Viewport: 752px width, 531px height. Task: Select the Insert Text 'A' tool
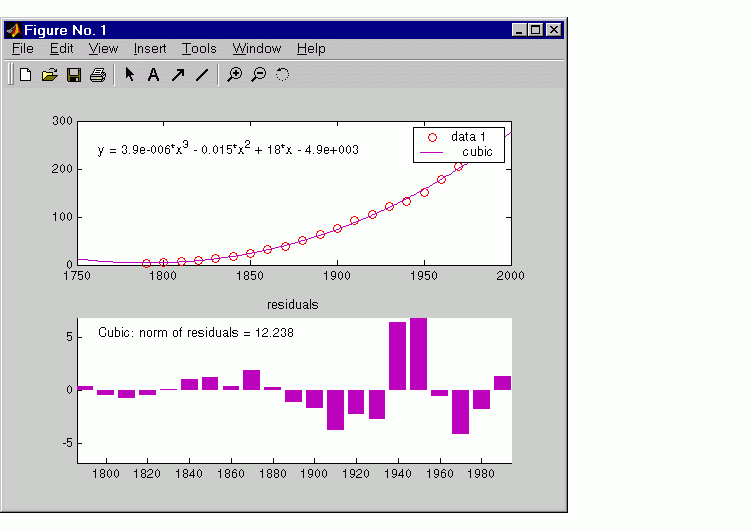tap(153, 75)
